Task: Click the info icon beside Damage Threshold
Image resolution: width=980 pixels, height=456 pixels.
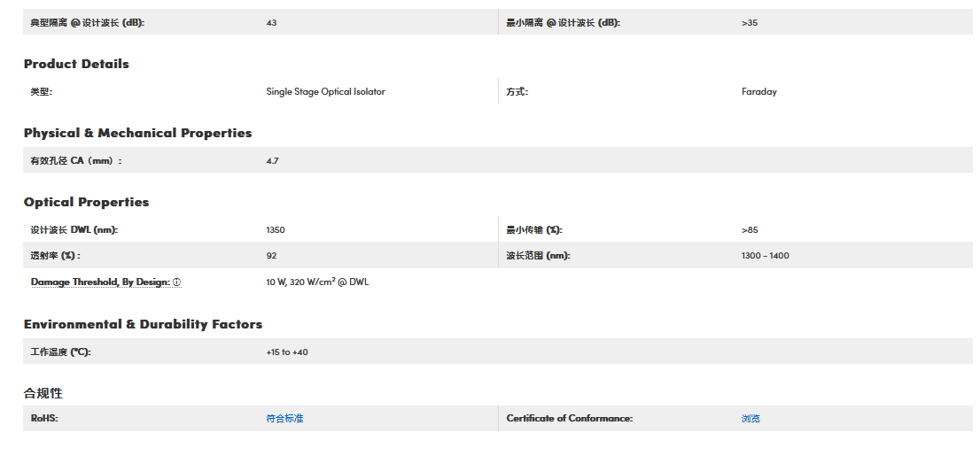Action: (177, 282)
